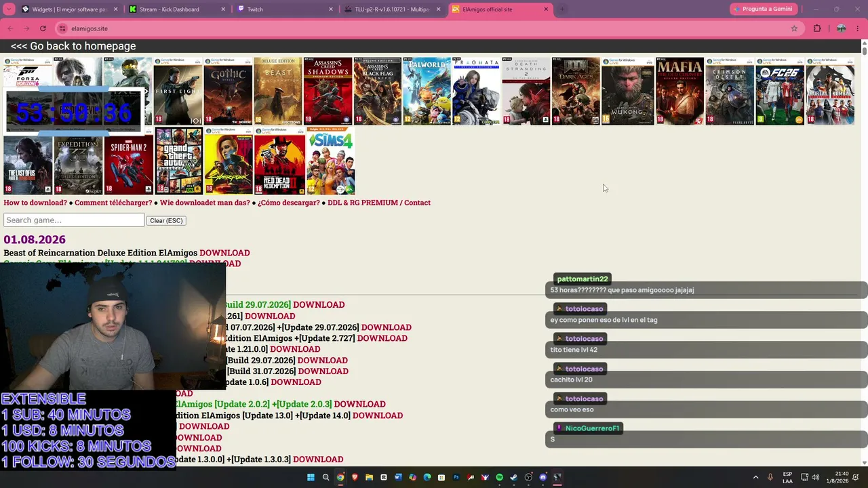
Task: Reload the elamigos.site page
Action: point(43,28)
